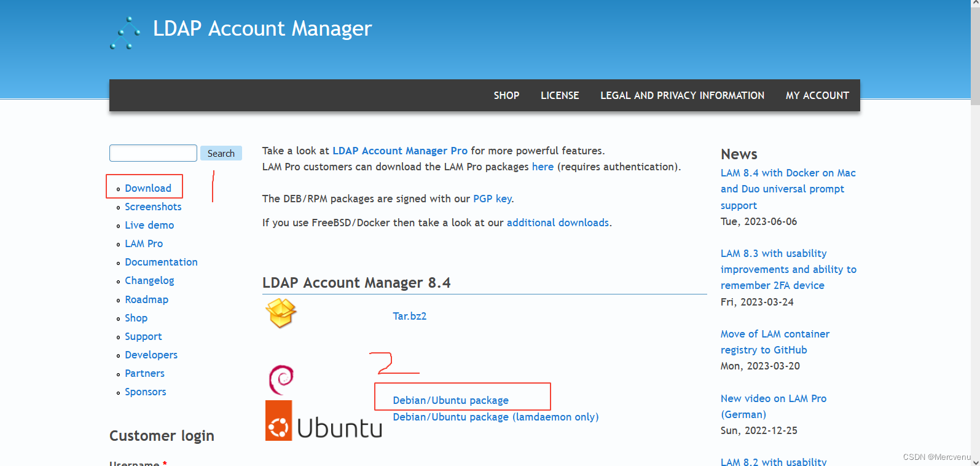Open the MY ACCOUNT menu item
The height and width of the screenshot is (466, 980).
tap(817, 95)
